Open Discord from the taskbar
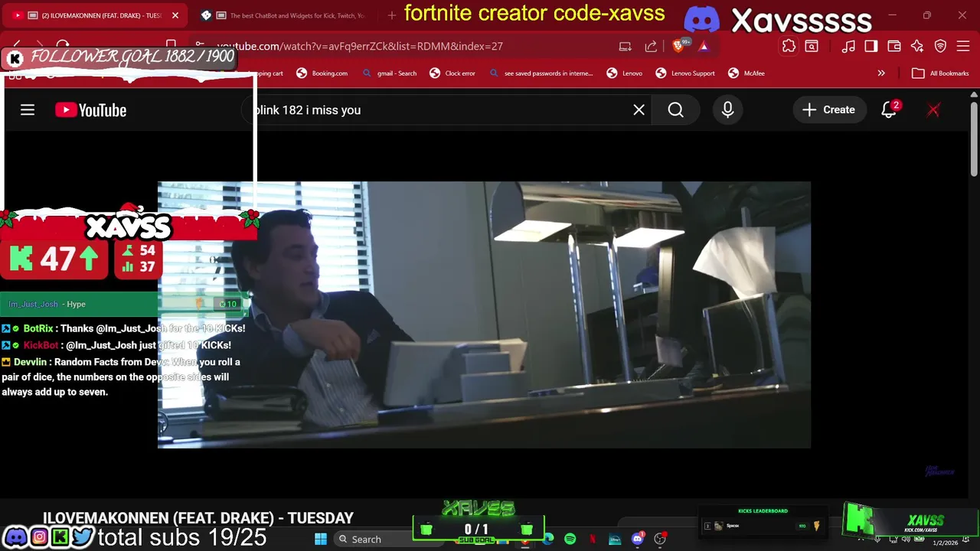 637,539
